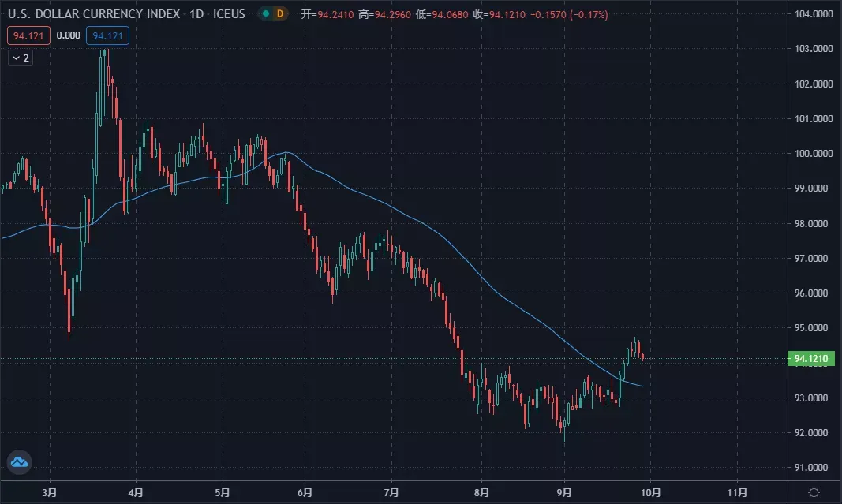Click the orange D delayed-data badge
This screenshot has width=842, height=504.
point(280,13)
